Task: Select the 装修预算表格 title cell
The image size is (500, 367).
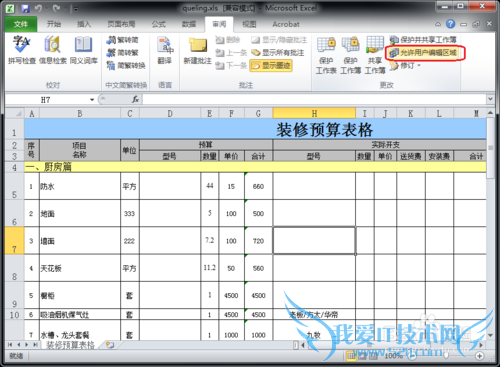Action: (255, 129)
